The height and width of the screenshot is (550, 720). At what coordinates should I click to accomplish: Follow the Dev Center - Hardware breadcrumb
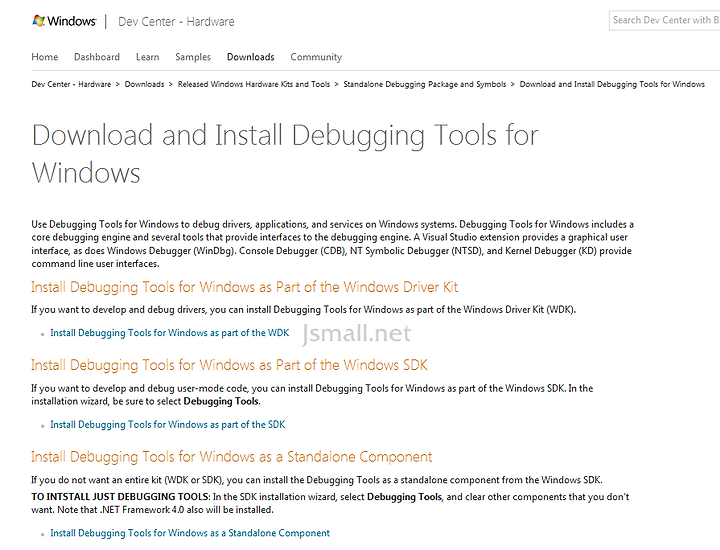click(71, 84)
